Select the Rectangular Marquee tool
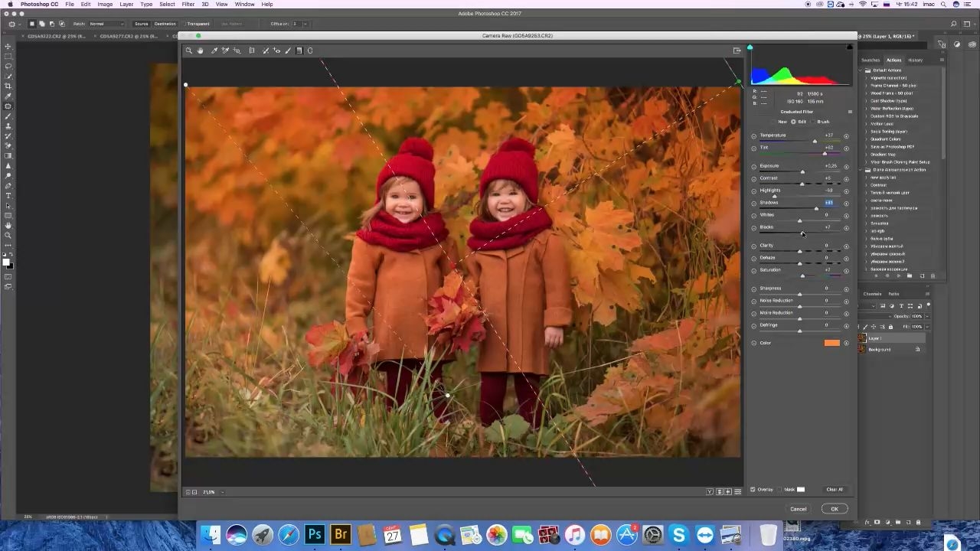This screenshot has width=980, height=551. pos(8,57)
